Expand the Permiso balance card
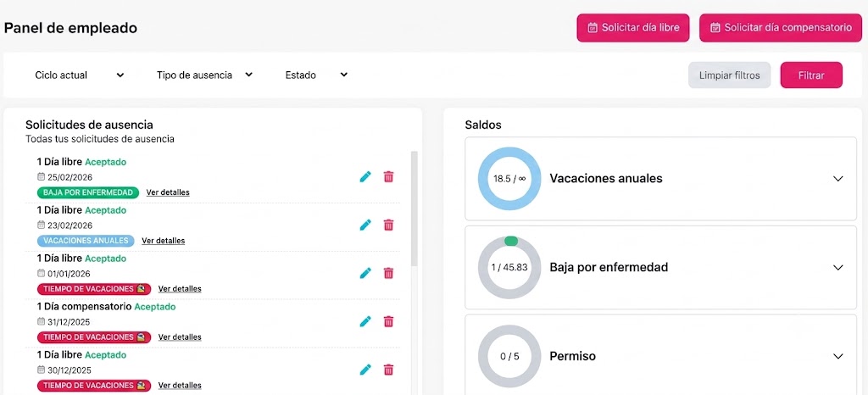Screen dimensions: 868x395 (838, 356)
